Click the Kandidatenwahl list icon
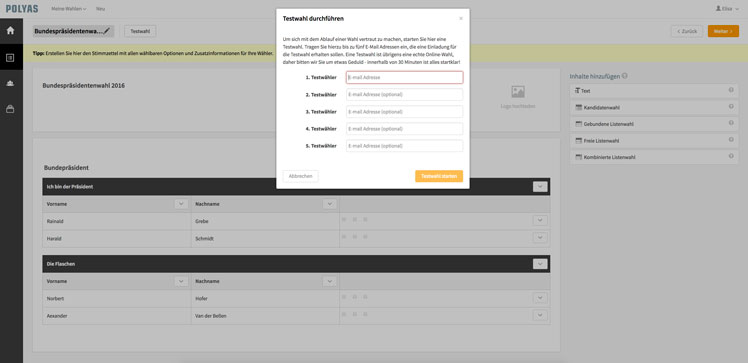 tap(579, 107)
